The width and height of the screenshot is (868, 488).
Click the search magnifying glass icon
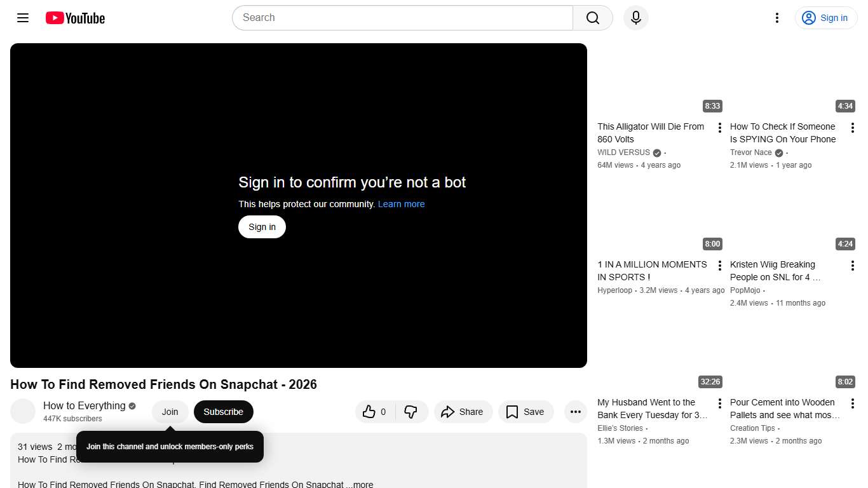[x=592, y=18]
